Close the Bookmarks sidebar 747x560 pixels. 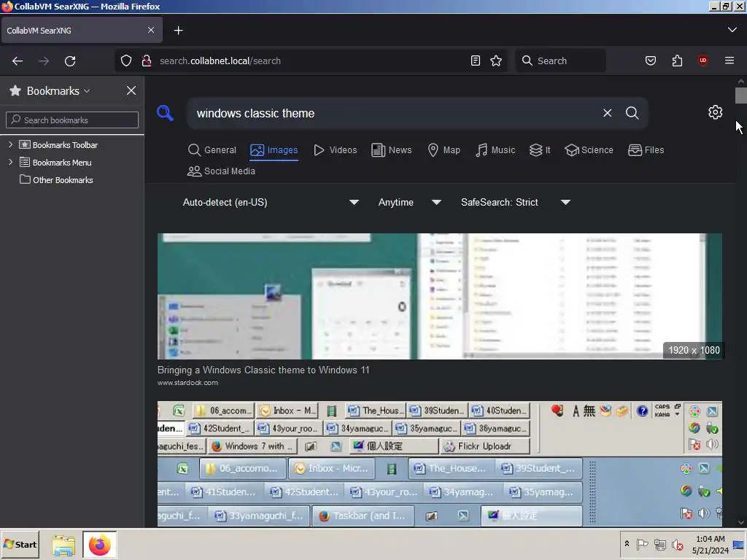pyautogui.click(x=131, y=90)
